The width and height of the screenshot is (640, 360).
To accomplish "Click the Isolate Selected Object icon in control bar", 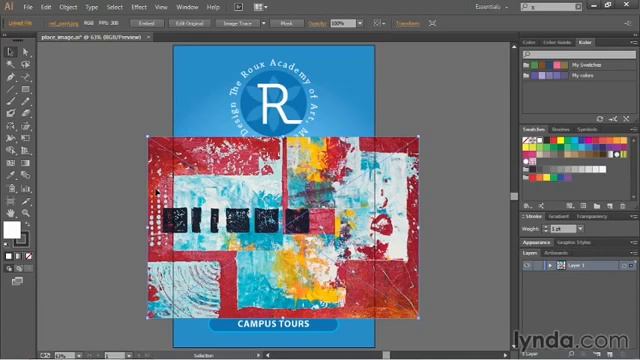I will tap(432, 23).
